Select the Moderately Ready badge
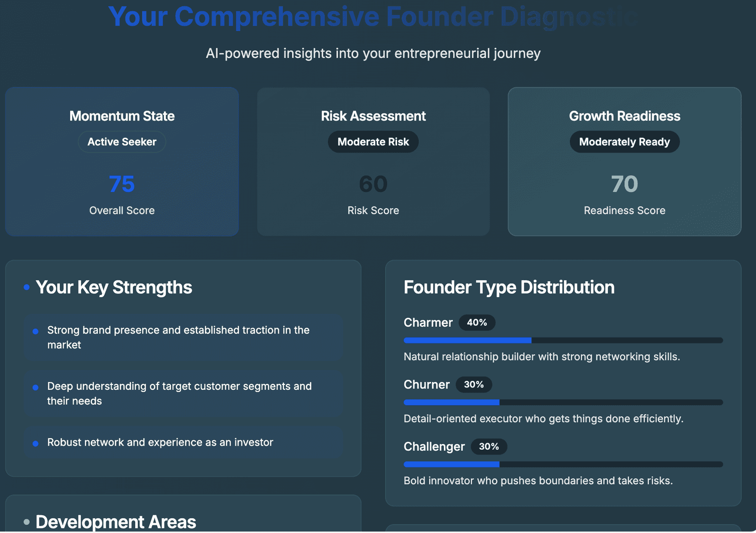The image size is (756, 533). click(624, 142)
